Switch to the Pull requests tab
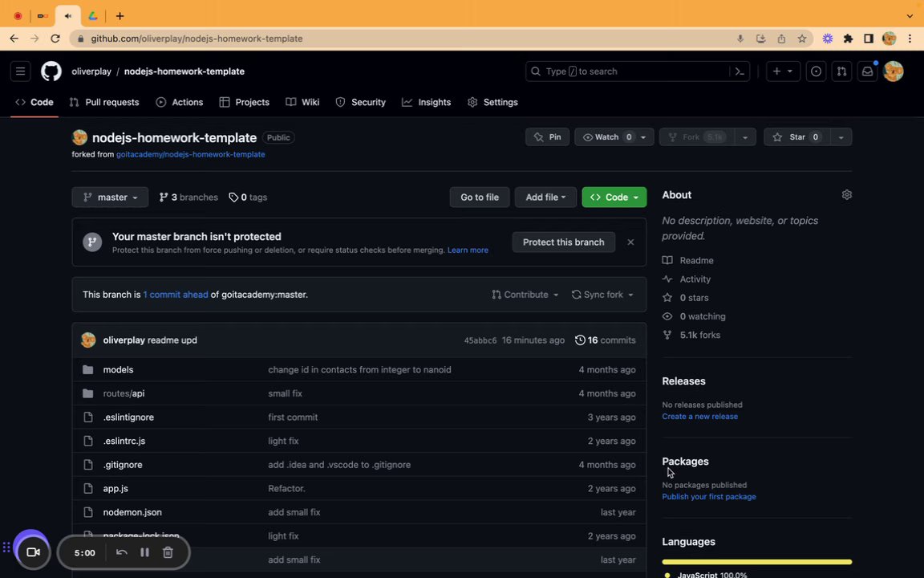The height and width of the screenshot is (578, 924). [x=104, y=102]
